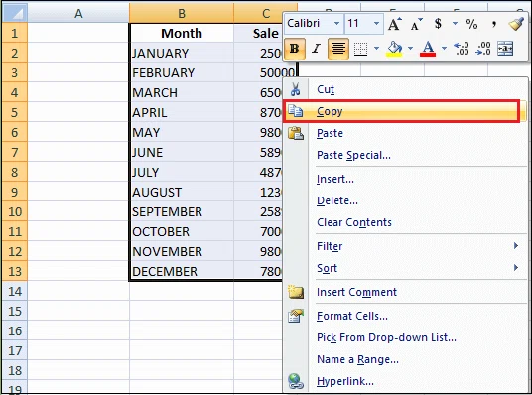Screen dimensions: 532x395
Task: Open font color dropdown arrow
Action: tap(444, 49)
